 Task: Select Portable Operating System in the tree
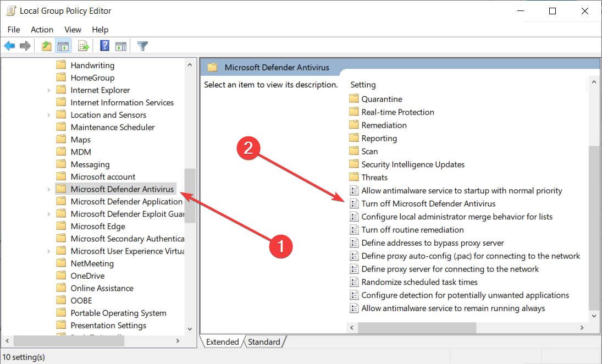pyautogui.click(x=118, y=313)
